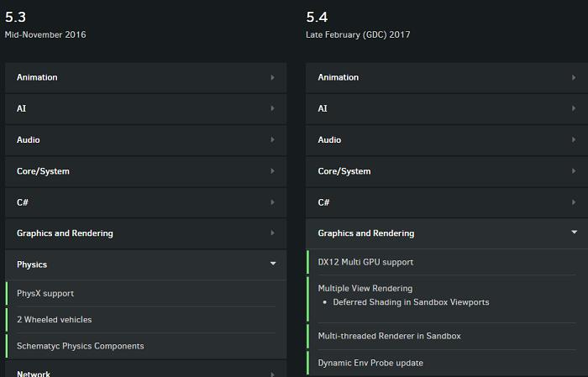The height and width of the screenshot is (377, 588).
Task: Expand 5.3 Graphics and Rendering section
Action: click(146, 233)
